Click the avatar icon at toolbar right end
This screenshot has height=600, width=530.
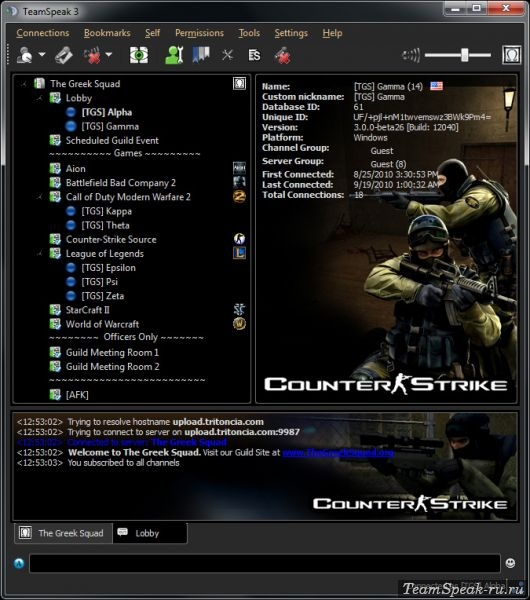pyautogui.click(x=511, y=55)
